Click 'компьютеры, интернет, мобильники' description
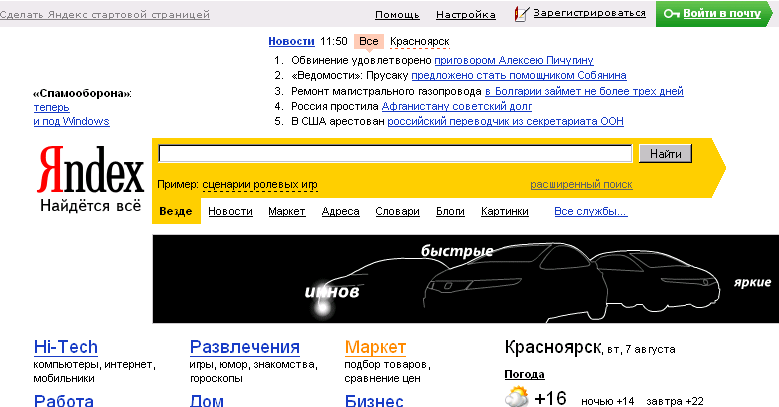This screenshot has height=407, width=779. click(x=94, y=371)
